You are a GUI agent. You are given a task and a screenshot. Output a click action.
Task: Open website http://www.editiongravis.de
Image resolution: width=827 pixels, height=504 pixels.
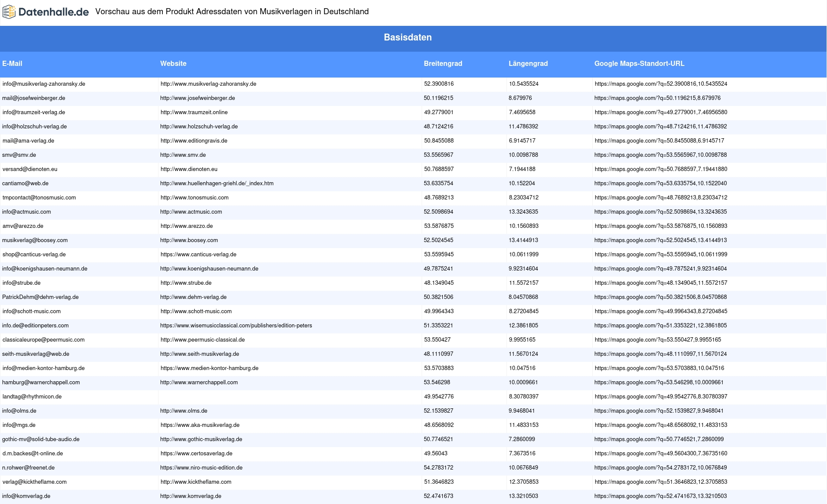coord(194,141)
